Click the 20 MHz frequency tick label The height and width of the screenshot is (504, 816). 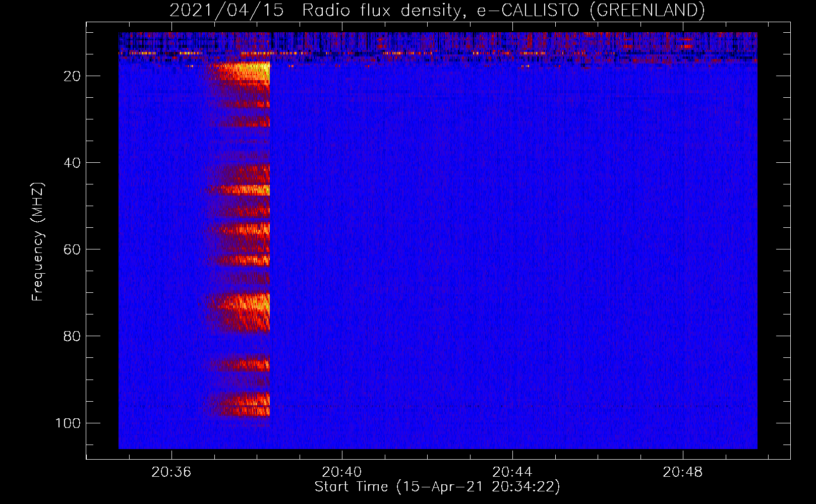72,76
